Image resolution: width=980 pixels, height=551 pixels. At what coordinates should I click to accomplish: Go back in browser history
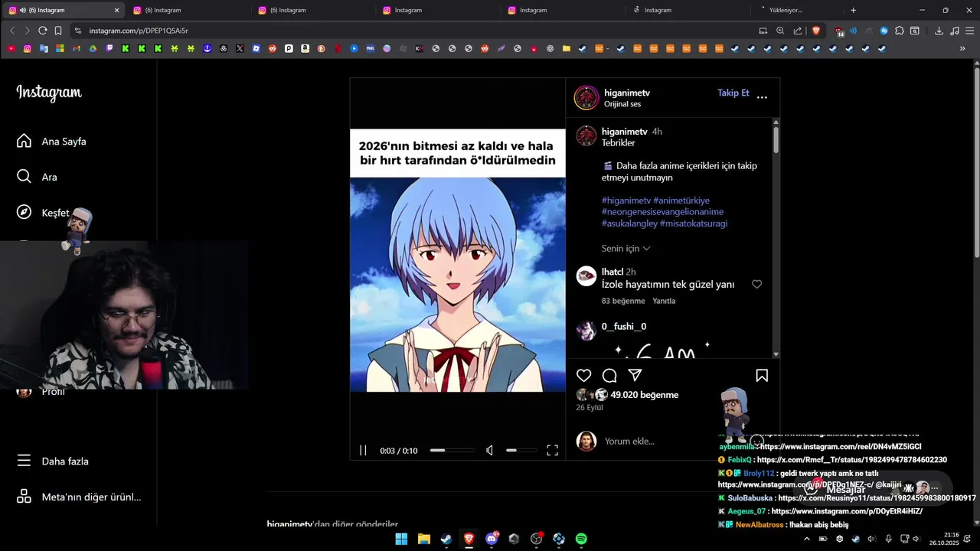[x=12, y=31]
